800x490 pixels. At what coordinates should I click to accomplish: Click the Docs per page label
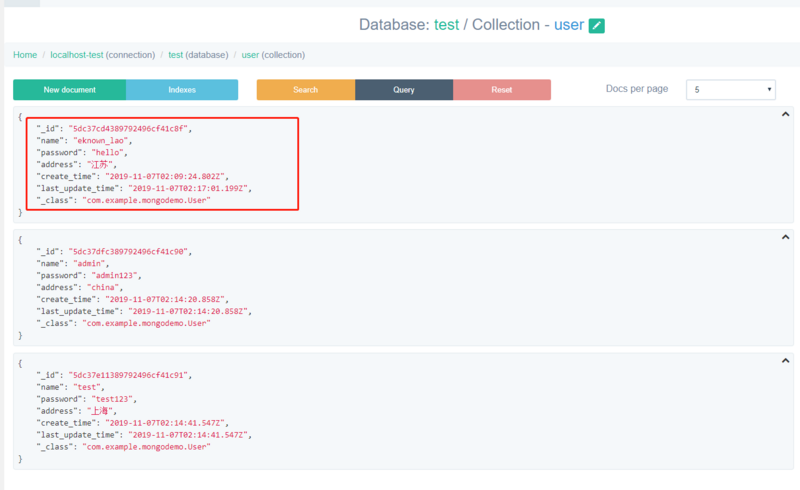[637, 89]
